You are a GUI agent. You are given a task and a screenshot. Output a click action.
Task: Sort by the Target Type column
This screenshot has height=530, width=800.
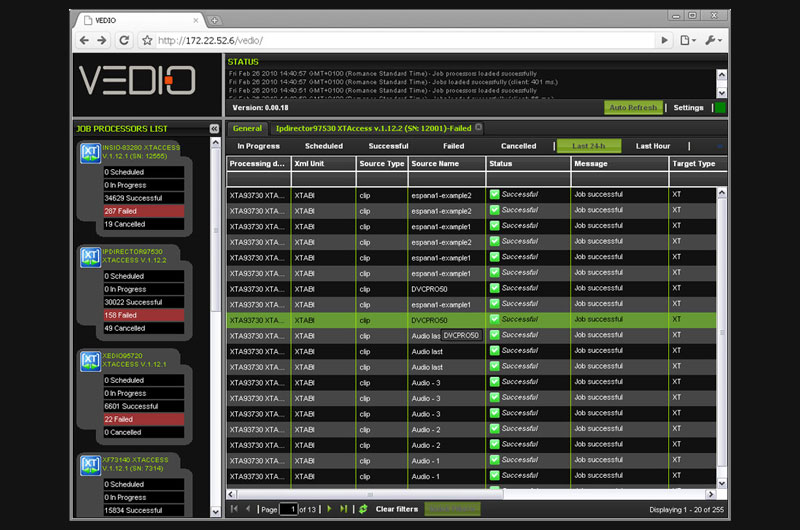tap(698, 164)
